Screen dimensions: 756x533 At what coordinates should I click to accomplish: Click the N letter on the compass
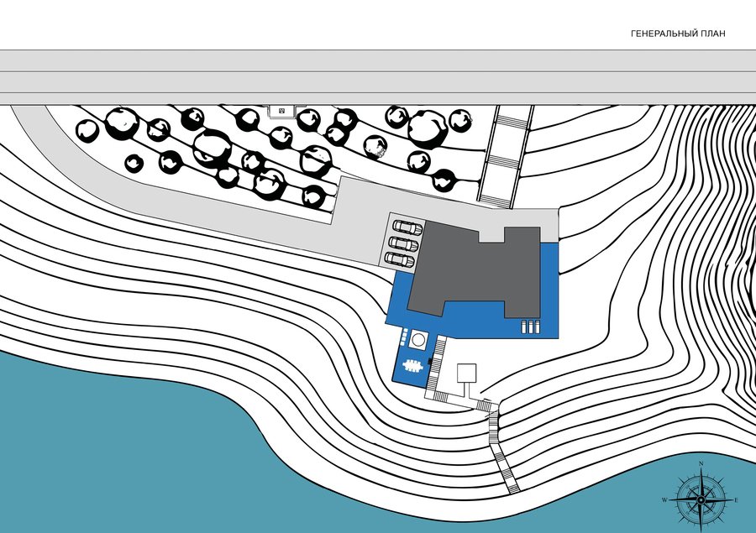pyautogui.click(x=701, y=464)
